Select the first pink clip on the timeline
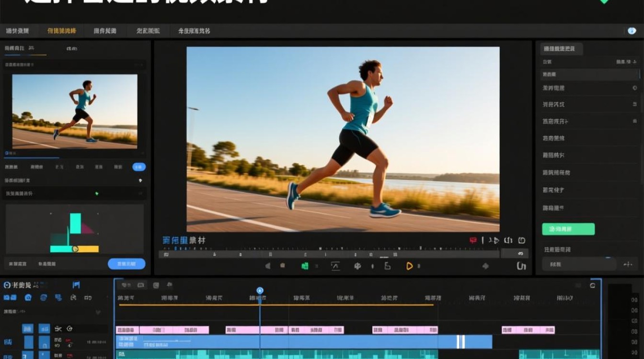 tap(127, 330)
